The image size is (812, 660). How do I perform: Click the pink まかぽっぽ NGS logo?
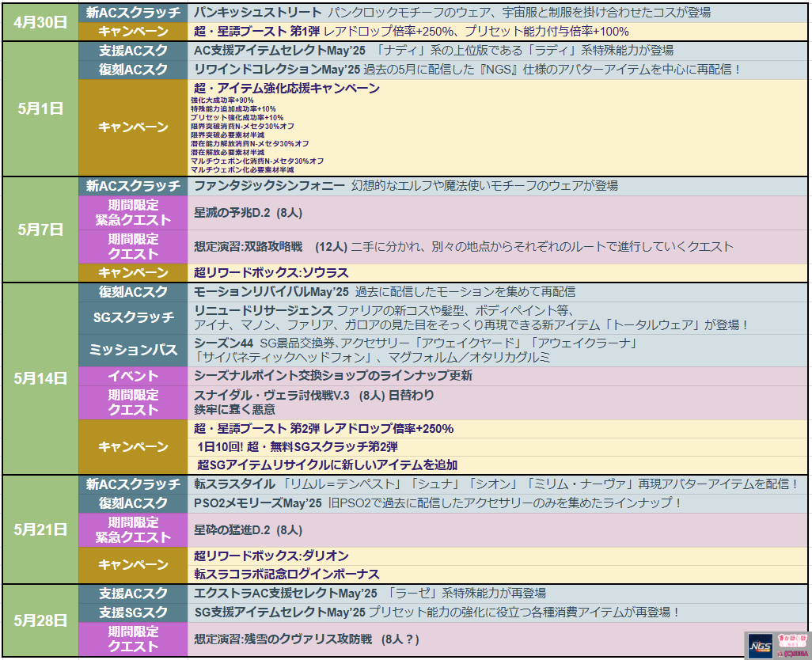point(794,639)
